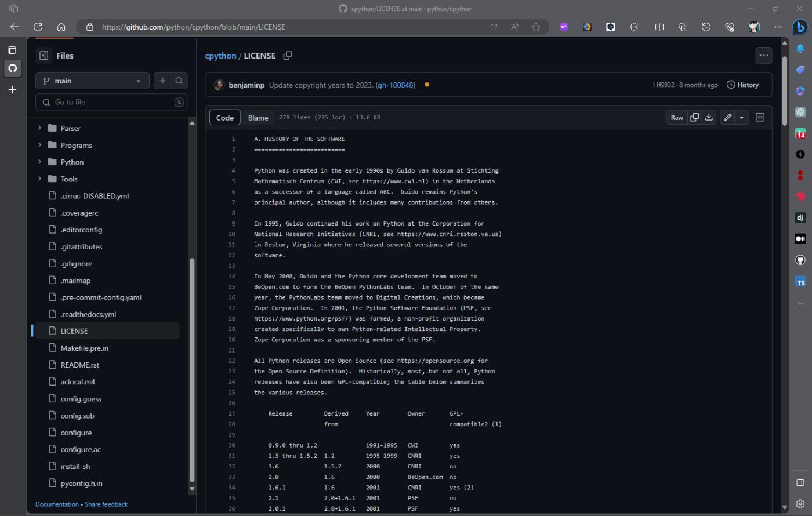Click the page vertical scrollbar thumb

[785, 90]
